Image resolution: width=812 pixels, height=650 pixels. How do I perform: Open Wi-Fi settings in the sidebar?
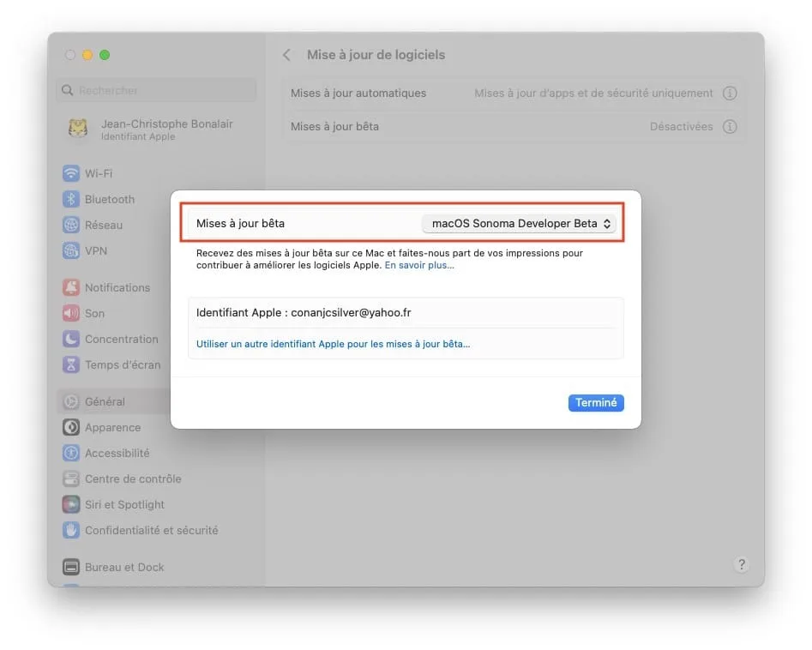tap(94, 173)
